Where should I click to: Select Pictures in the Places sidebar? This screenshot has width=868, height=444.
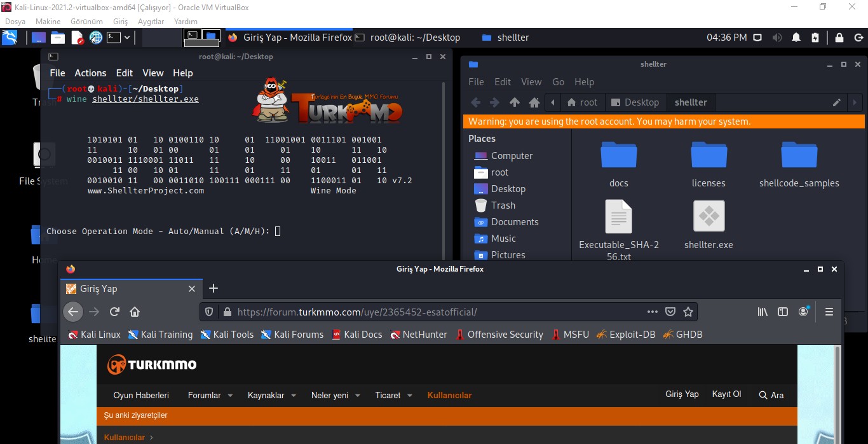pyautogui.click(x=500, y=255)
